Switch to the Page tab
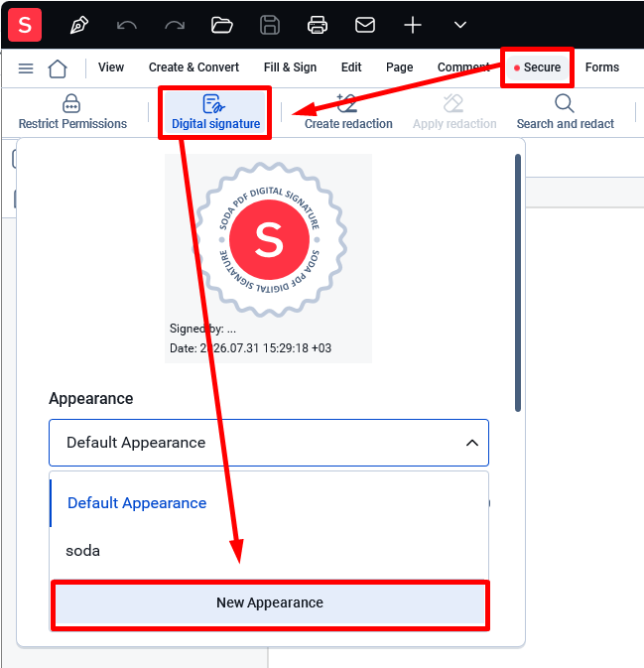 (400, 67)
